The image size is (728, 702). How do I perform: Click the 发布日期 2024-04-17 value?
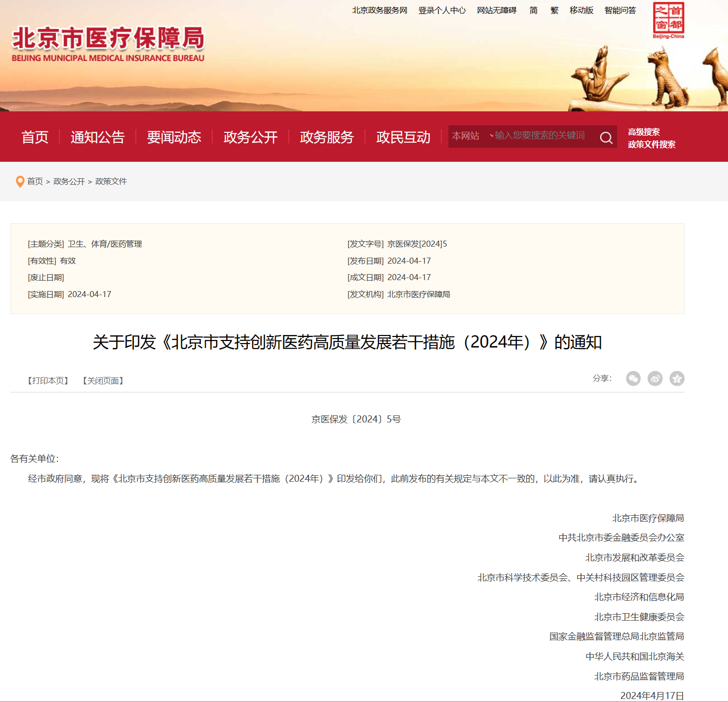click(409, 261)
